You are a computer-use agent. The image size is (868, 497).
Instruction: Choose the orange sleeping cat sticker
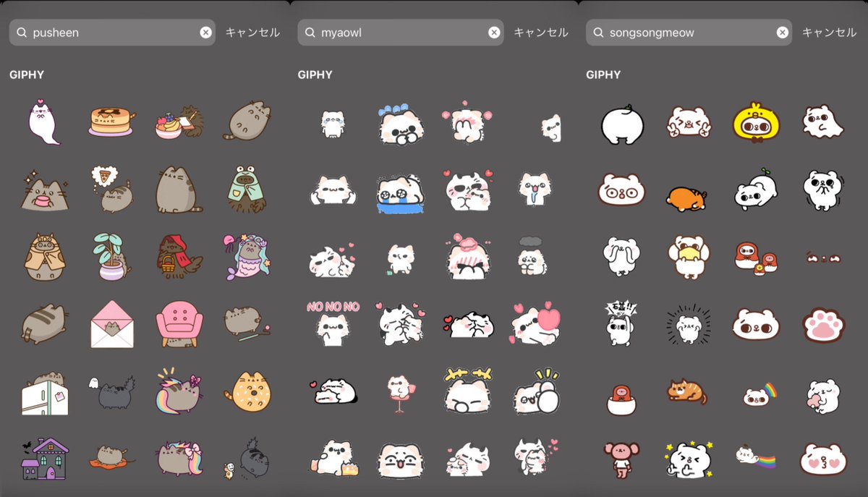pyautogui.click(x=687, y=199)
